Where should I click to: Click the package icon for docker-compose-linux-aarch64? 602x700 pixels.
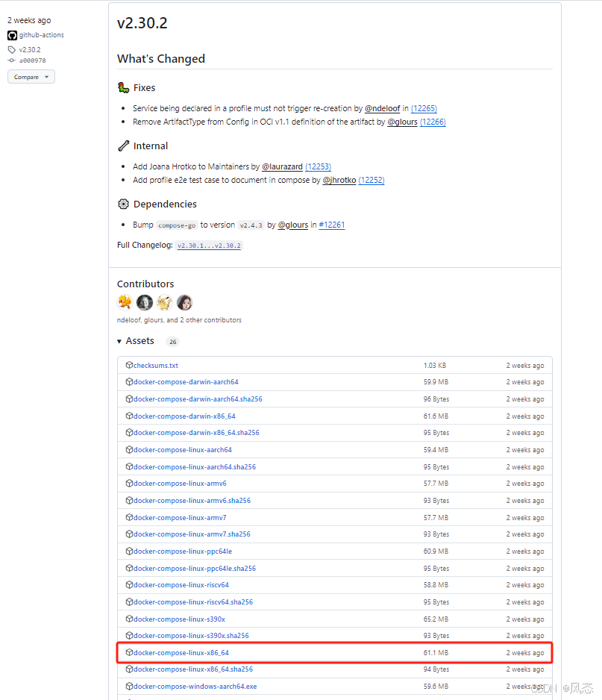coord(129,449)
